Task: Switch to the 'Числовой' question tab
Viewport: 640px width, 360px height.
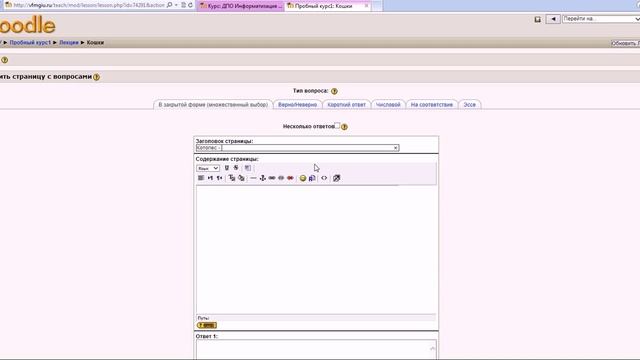Action: [388, 105]
